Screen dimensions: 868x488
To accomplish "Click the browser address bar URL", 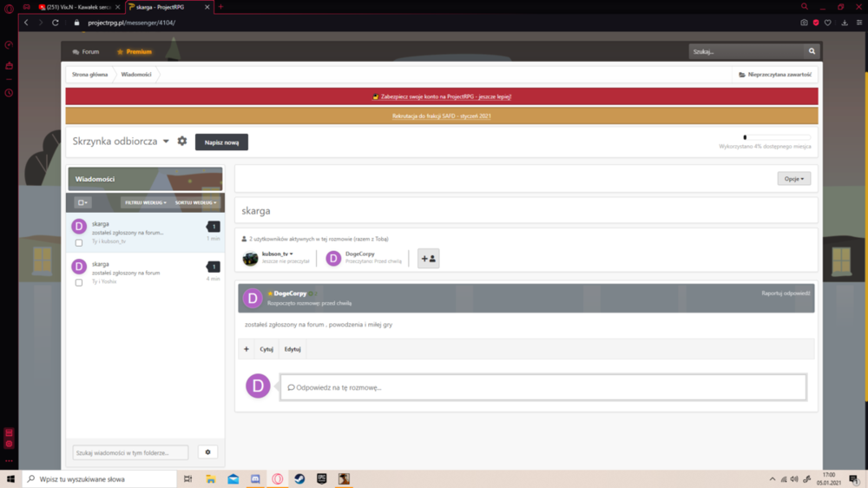I will click(x=132, y=23).
